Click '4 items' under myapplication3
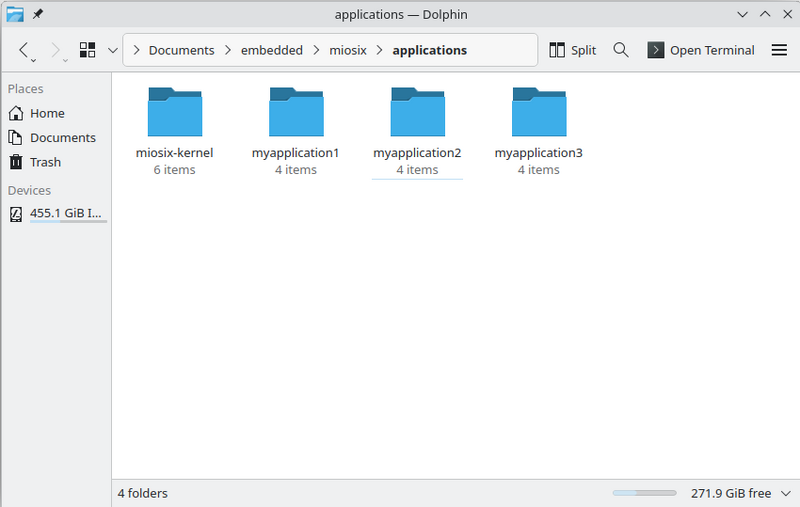Viewport: 800px width, 507px height. pos(539,170)
